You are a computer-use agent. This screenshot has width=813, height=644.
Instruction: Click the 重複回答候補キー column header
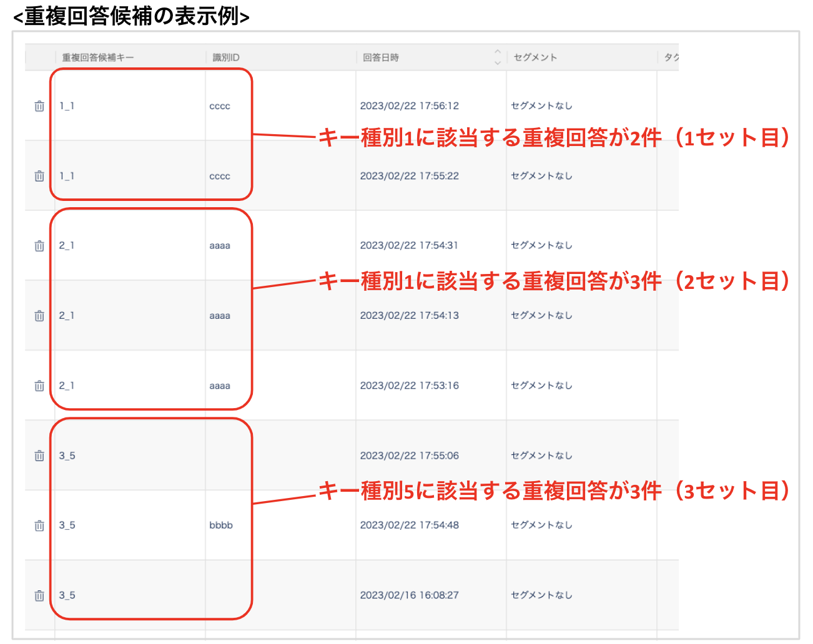coord(98,57)
